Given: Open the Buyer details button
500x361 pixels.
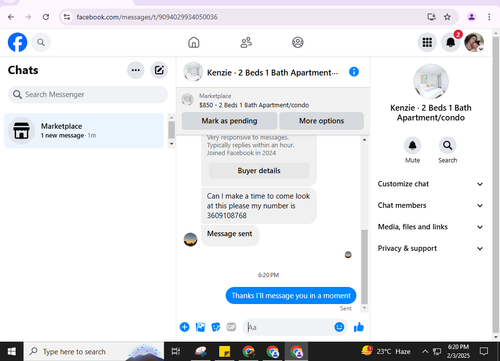Looking at the screenshot, I should (x=259, y=171).
